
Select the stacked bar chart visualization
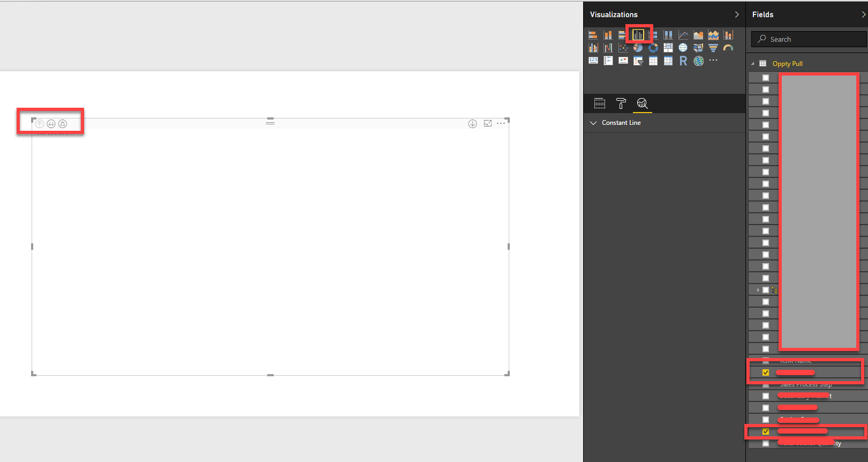click(593, 35)
